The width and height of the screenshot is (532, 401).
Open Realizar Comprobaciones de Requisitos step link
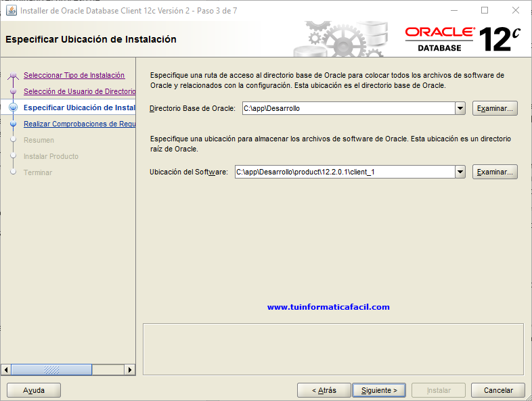79,124
